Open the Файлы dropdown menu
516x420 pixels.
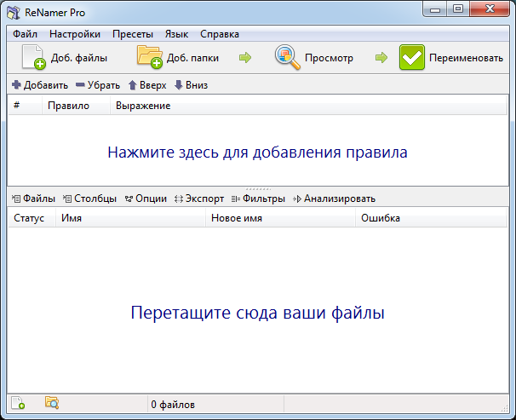point(33,198)
